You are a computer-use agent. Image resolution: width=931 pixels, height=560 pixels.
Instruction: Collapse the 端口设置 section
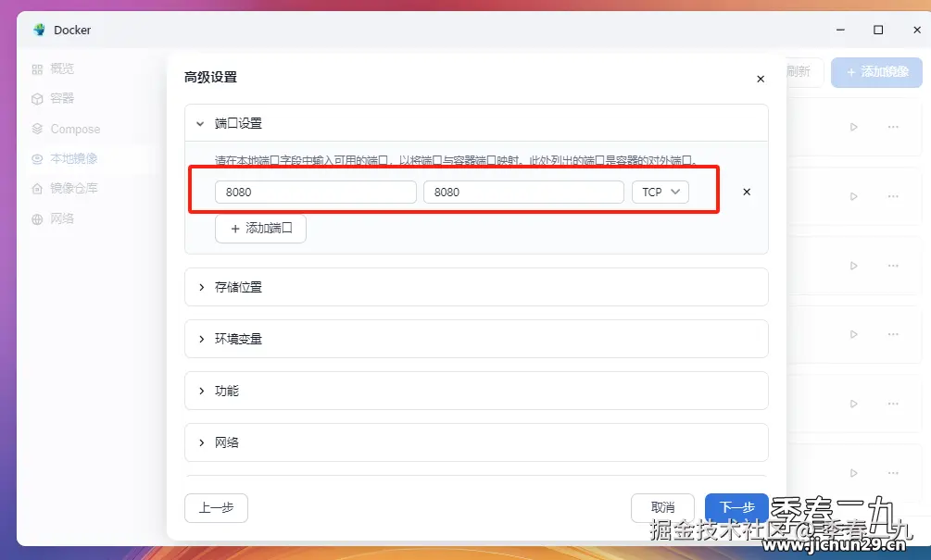tap(476, 123)
